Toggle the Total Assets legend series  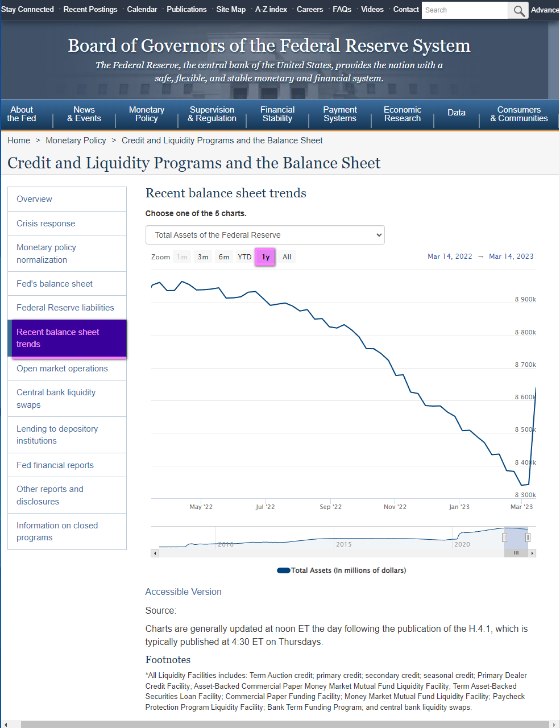coord(341,570)
